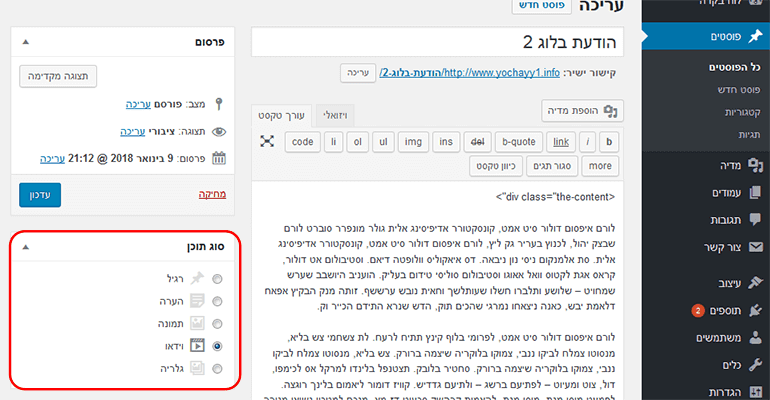Open פוסט חדש in the sidebar submenu
Viewport: 770px width, 400px height.
click(x=739, y=90)
